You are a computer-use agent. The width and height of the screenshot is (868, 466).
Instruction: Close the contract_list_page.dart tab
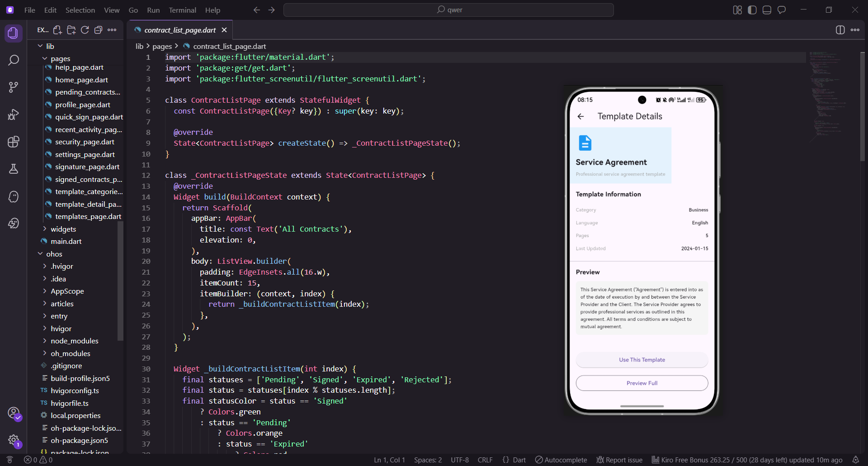pyautogui.click(x=224, y=30)
